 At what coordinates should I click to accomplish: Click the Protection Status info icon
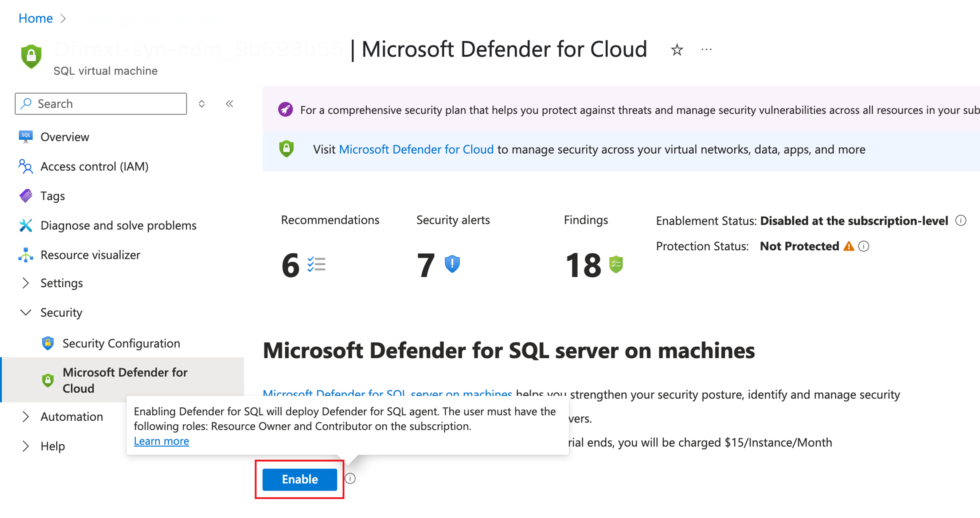pyautogui.click(x=864, y=246)
